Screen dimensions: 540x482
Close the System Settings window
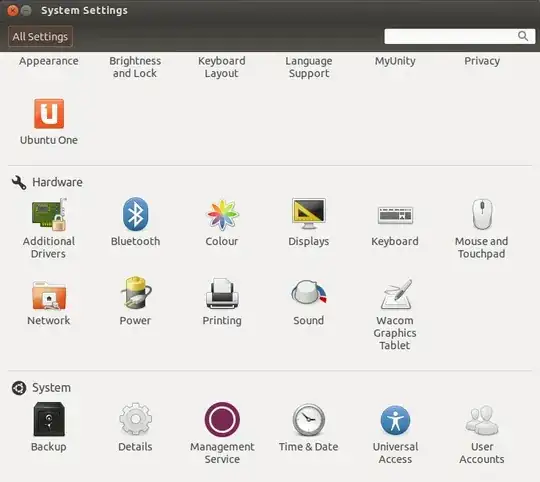click(x=13, y=11)
